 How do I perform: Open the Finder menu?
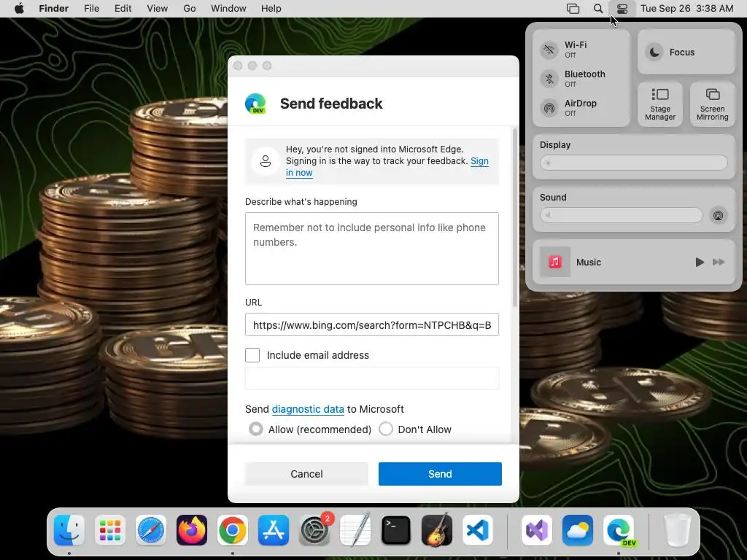[54, 9]
